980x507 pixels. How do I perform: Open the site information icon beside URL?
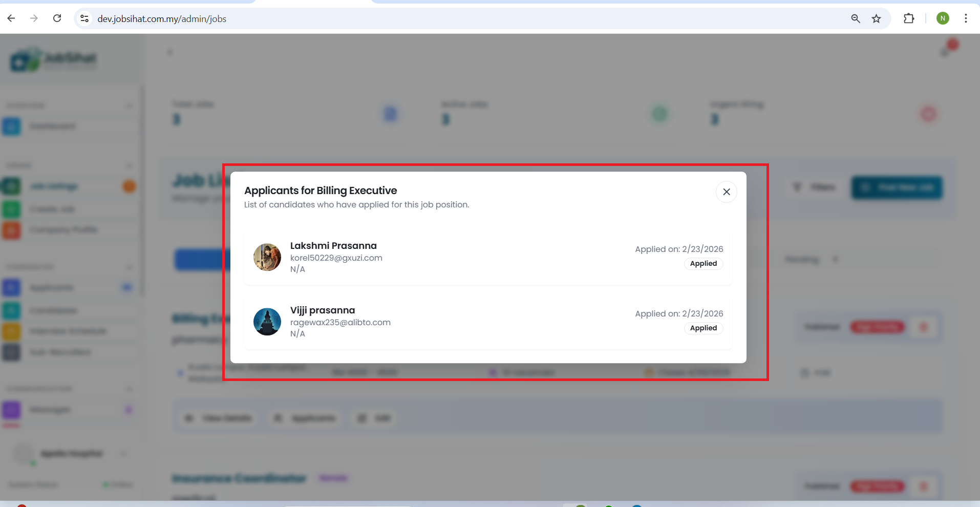[84, 18]
